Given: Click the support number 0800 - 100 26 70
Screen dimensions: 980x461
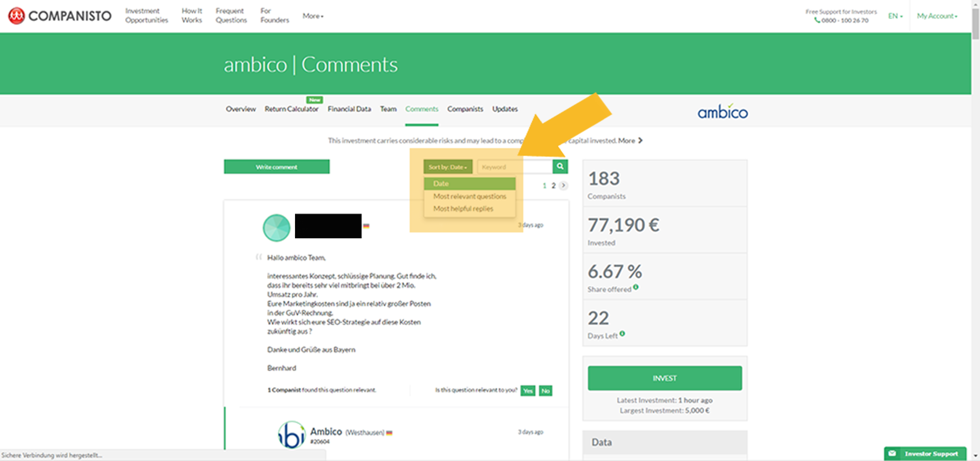Looking at the screenshot, I should click(x=845, y=21).
